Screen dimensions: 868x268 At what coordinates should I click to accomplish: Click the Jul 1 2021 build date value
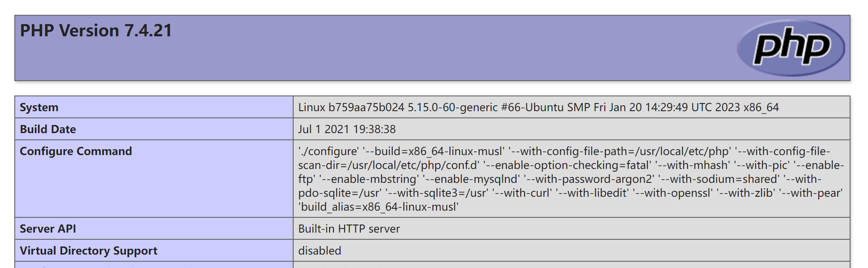[347, 129]
